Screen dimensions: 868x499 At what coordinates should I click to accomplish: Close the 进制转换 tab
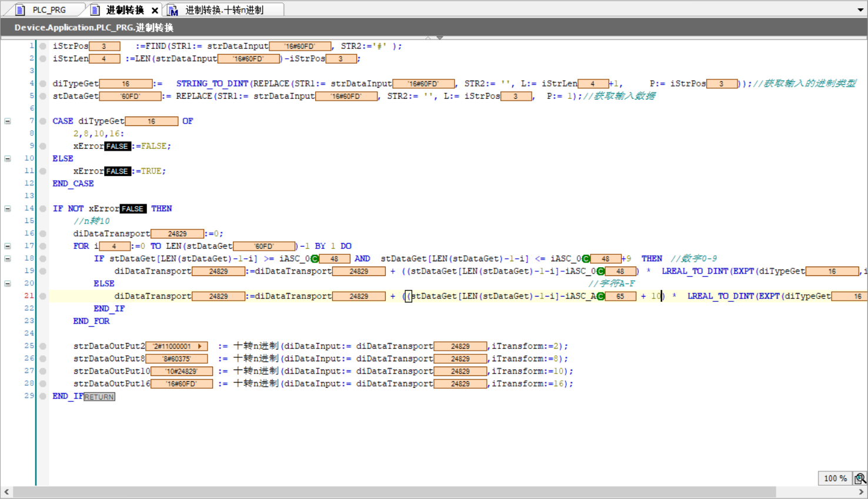(x=155, y=11)
